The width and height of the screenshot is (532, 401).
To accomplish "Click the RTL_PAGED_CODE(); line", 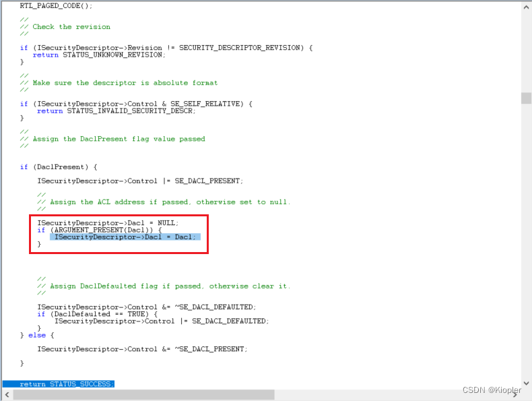I will pyautogui.click(x=56, y=6).
